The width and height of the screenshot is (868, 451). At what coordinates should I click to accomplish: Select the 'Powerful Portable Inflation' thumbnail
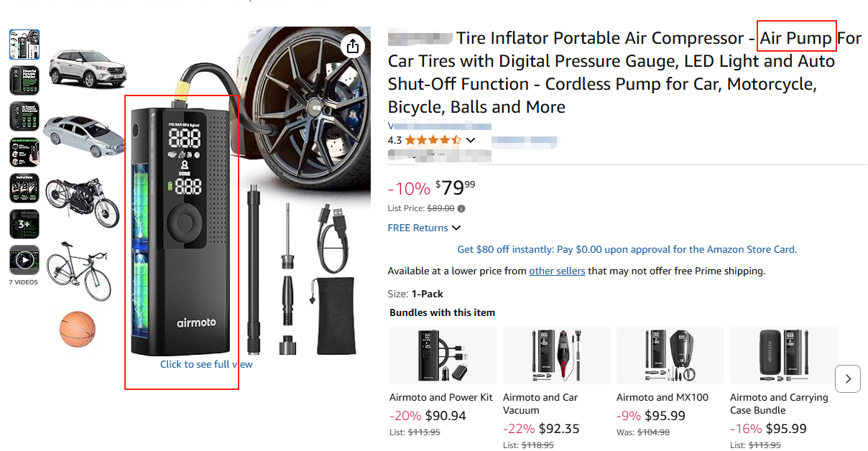click(x=24, y=80)
